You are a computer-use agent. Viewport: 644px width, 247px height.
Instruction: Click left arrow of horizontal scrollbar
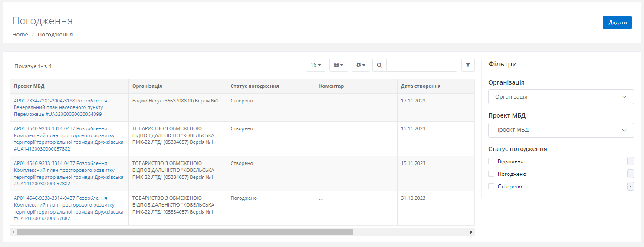click(13, 232)
